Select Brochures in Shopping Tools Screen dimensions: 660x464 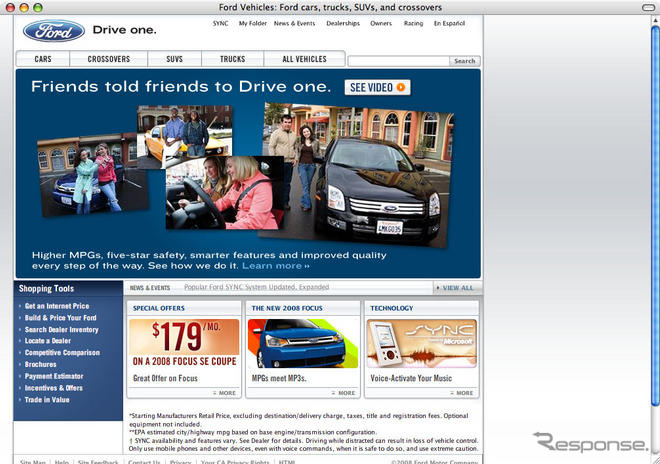(40, 365)
